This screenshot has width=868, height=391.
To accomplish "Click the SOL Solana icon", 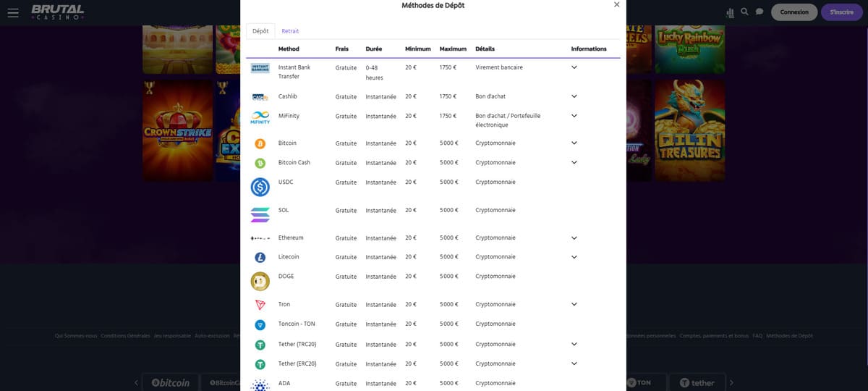I will pos(260,215).
